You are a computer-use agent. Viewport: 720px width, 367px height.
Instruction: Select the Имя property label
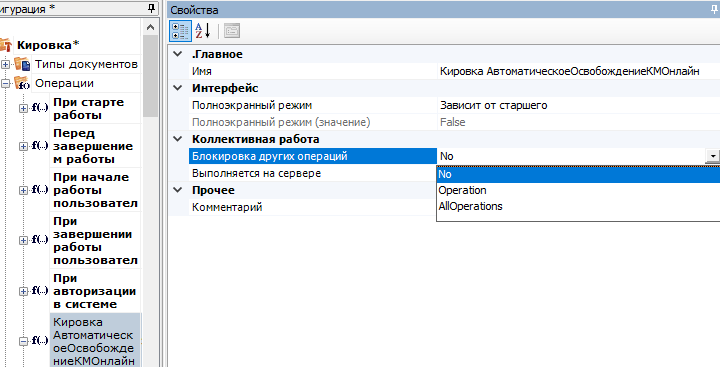coord(202,71)
